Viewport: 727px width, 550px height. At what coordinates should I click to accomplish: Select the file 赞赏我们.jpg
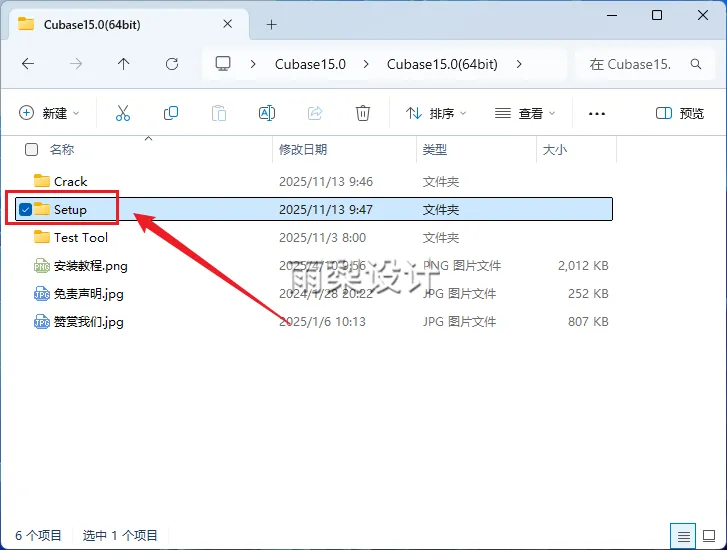tap(89, 322)
